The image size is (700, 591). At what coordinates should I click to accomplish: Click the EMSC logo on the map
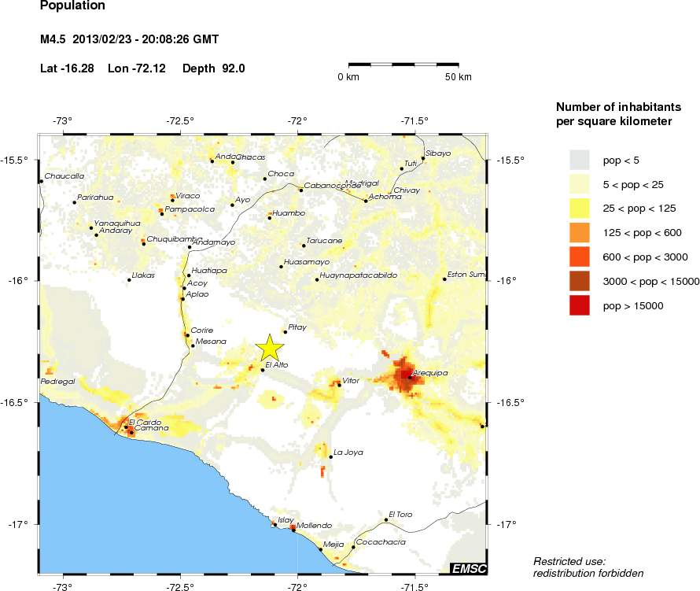click(468, 567)
